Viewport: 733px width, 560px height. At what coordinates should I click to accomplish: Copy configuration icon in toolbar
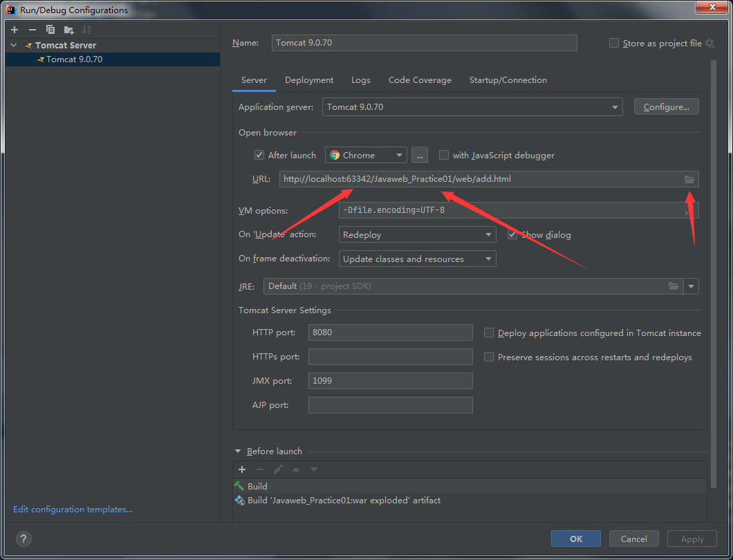(x=50, y=30)
